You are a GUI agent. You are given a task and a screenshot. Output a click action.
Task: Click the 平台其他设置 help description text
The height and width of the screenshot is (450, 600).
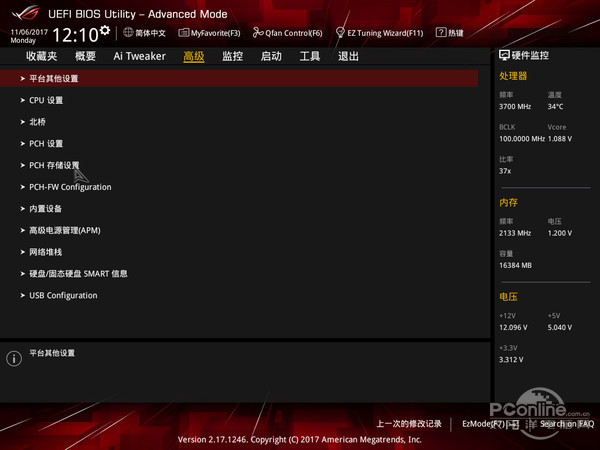[x=52, y=353]
